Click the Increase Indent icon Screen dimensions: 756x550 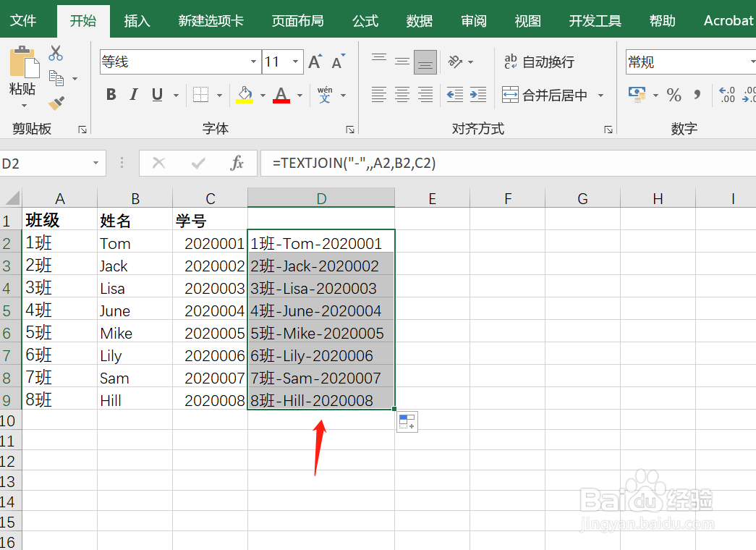click(x=477, y=95)
